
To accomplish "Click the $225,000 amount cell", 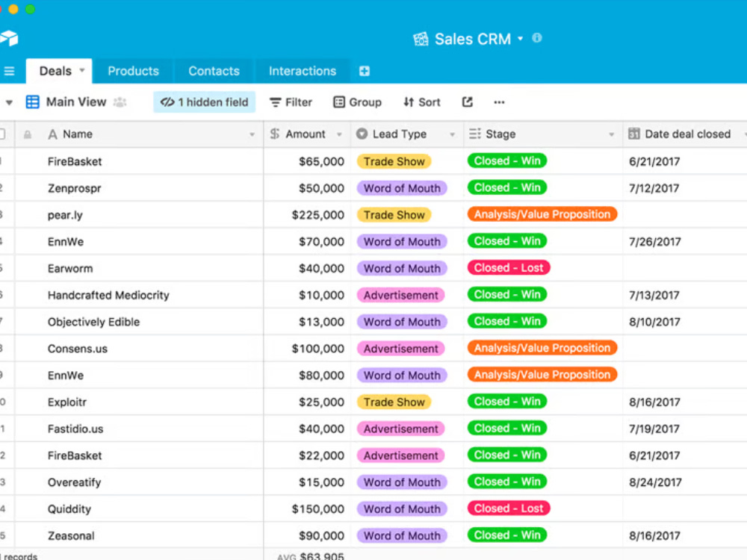I will pyautogui.click(x=307, y=215).
